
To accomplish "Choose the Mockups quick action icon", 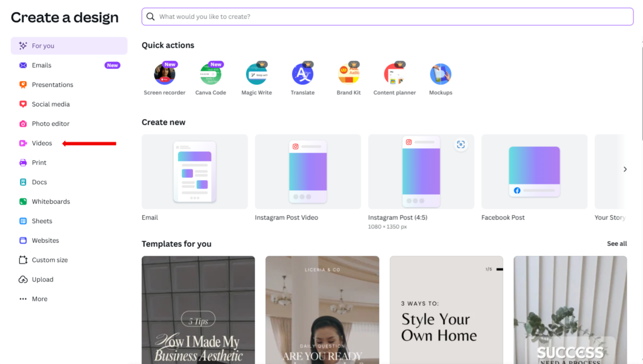I will 440,74.
